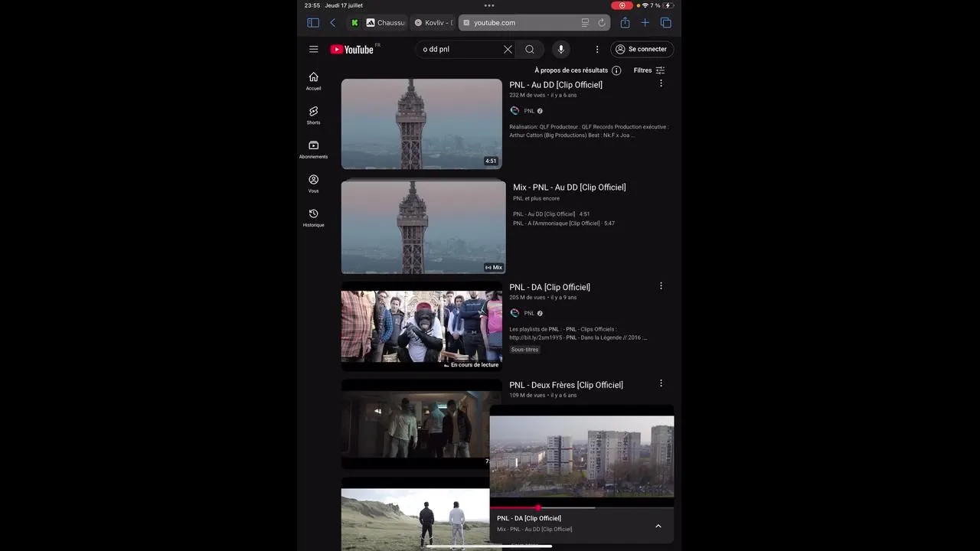
Task: Open more options for PNL - Au DD
Action: [x=661, y=83]
